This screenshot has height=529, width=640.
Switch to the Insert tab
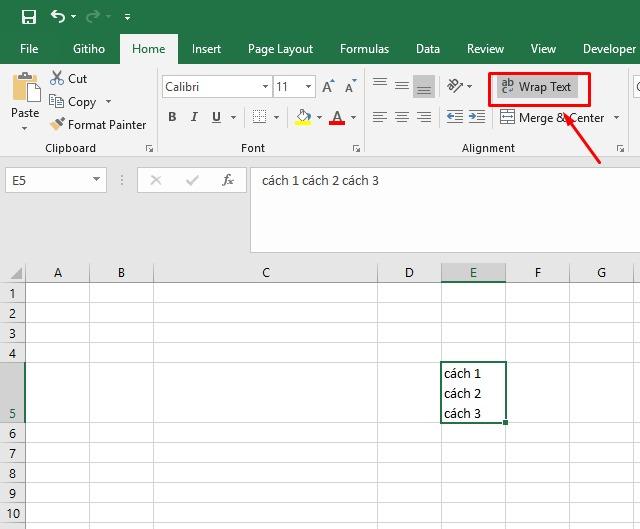coord(207,49)
